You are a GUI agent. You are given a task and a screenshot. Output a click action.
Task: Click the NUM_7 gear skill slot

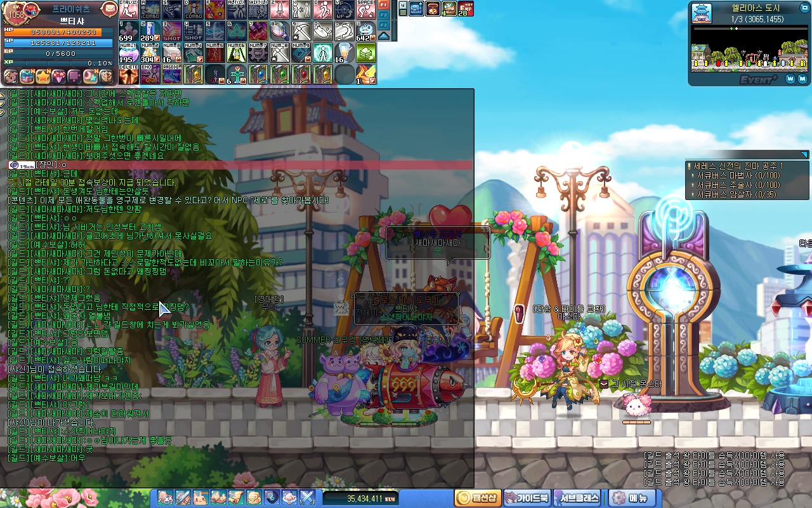point(258,53)
